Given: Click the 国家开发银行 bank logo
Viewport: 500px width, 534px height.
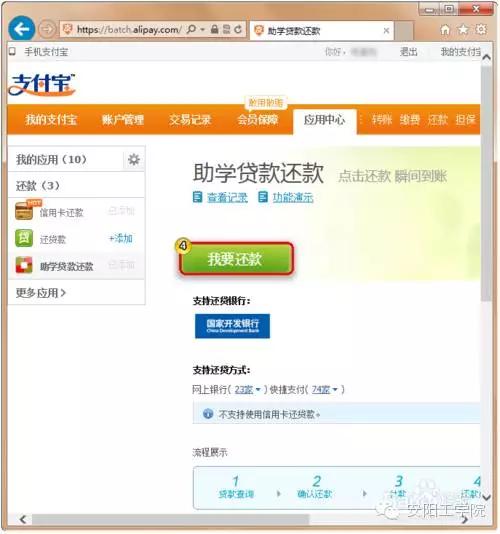Looking at the screenshot, I should point(232,326).
